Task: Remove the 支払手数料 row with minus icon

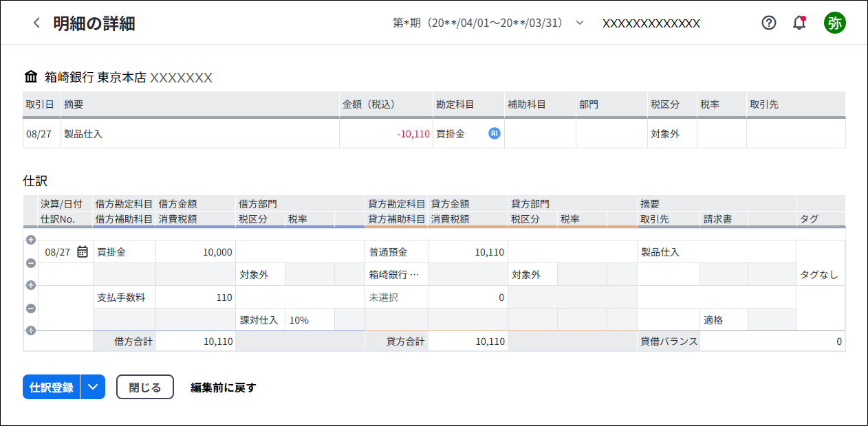Action: 30,309
